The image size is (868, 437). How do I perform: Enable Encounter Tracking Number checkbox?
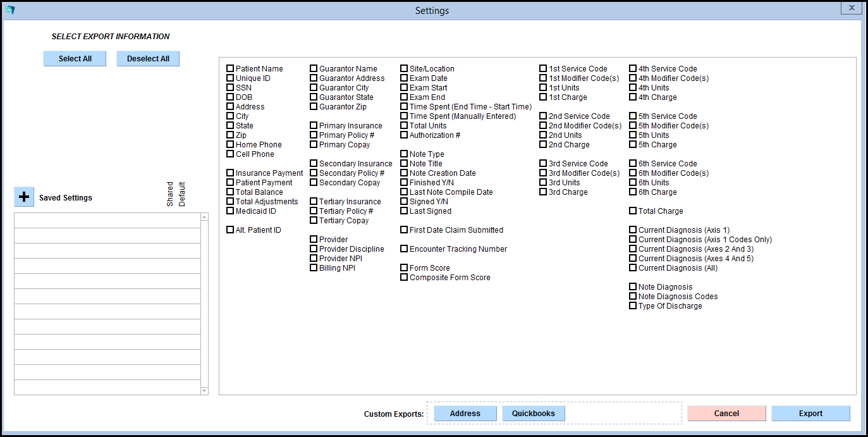click(x=404, y=249)
